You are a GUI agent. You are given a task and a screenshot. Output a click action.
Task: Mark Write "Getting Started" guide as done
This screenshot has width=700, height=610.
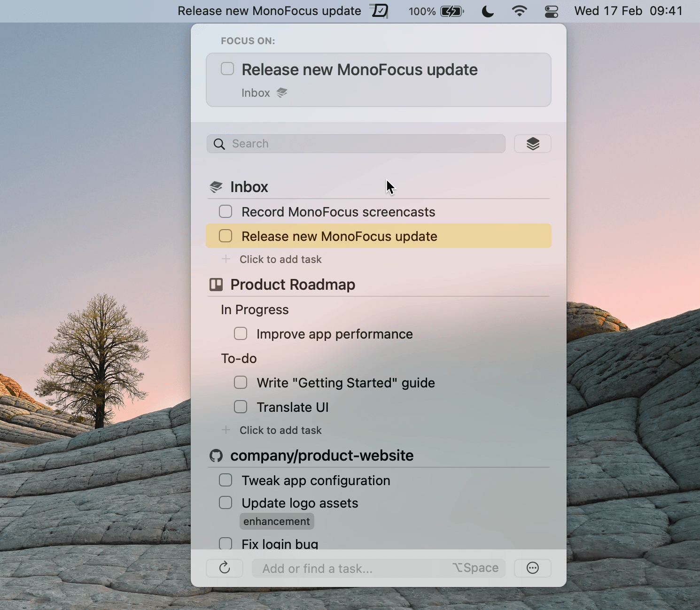240,382
